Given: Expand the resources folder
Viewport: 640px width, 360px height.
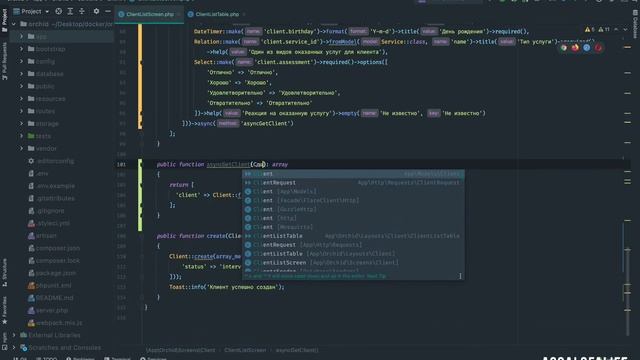Looking at the screenshot, I should [22, 99].
